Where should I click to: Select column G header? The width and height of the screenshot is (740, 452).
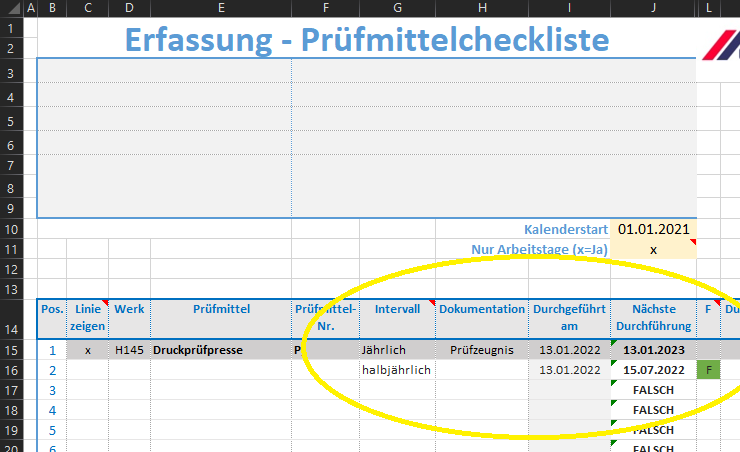[x=397, y=8]
